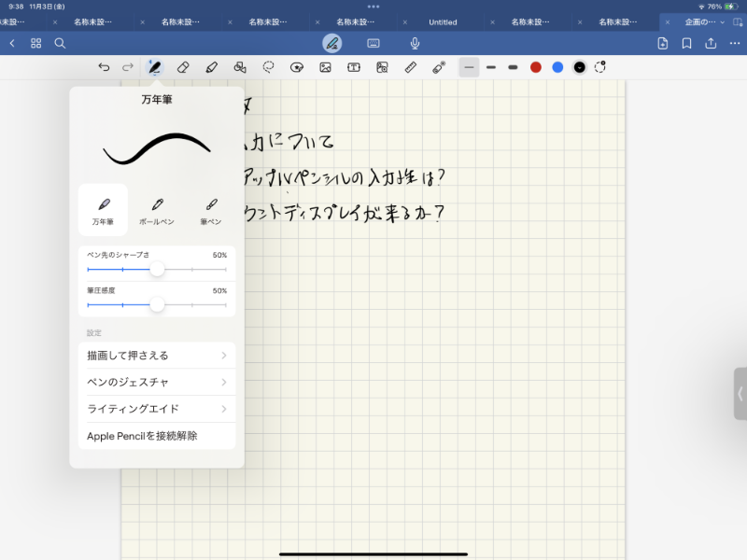Switch to the ボールペン pen type
Screen dimensions: 747x560
tap(157, 209)
